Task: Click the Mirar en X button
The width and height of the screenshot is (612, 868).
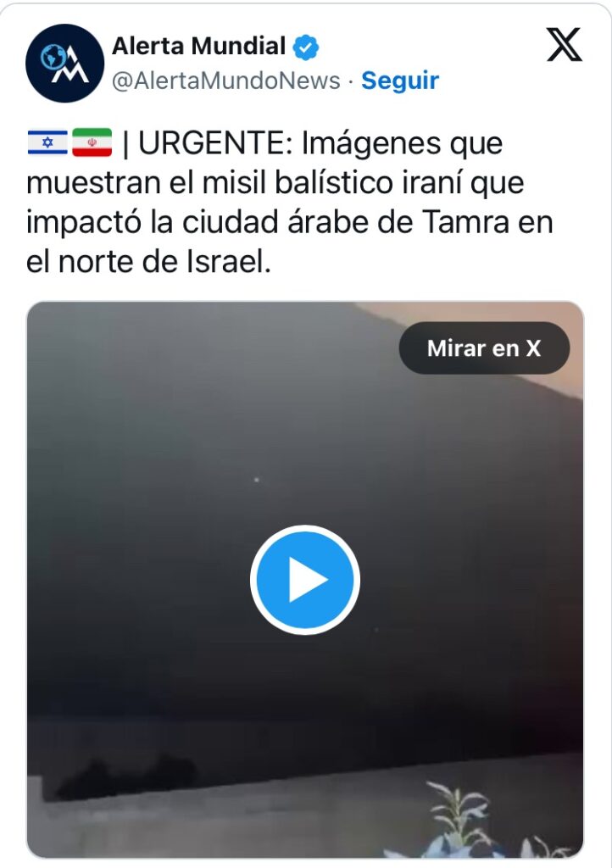Action: (x=484, y=348)
